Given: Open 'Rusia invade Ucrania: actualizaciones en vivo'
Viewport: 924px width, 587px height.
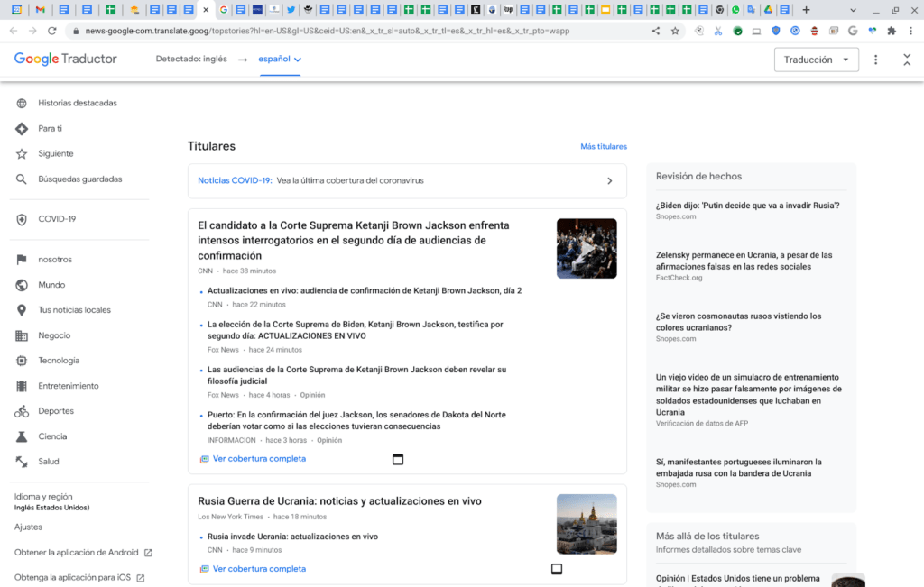Looking at the screenshot, I should tap(292, 537).
